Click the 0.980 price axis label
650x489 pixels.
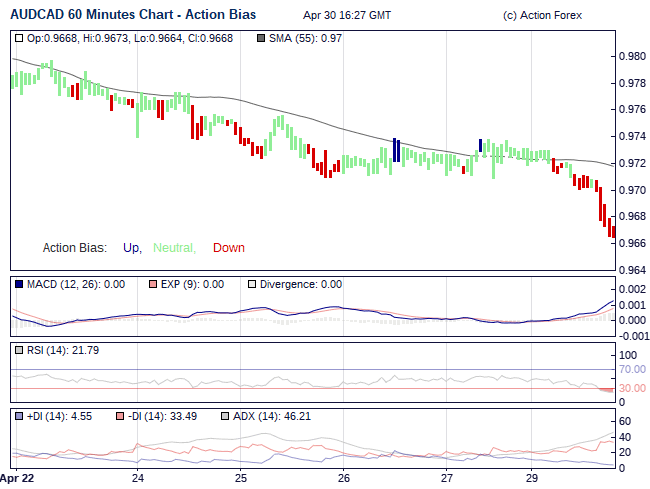(632, 56)
